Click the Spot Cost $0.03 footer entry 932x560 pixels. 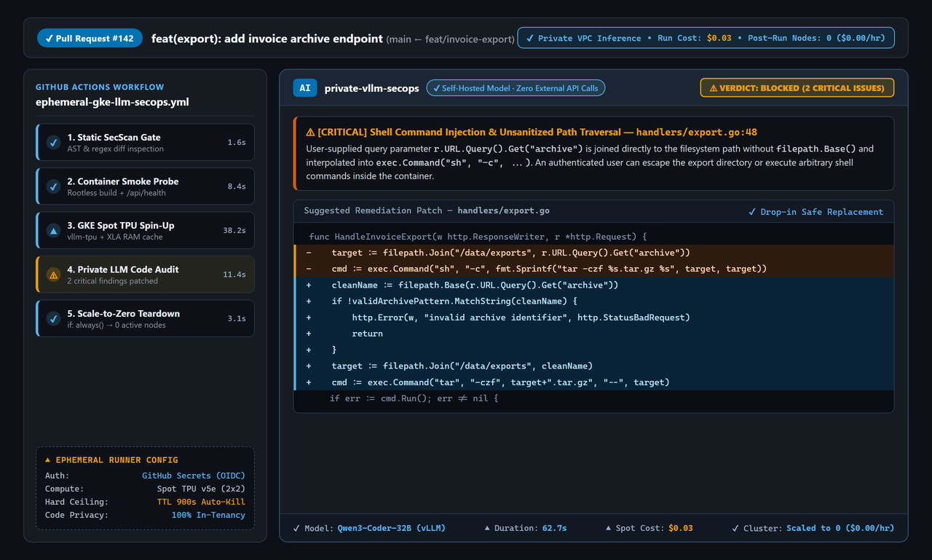click(649, 528)
